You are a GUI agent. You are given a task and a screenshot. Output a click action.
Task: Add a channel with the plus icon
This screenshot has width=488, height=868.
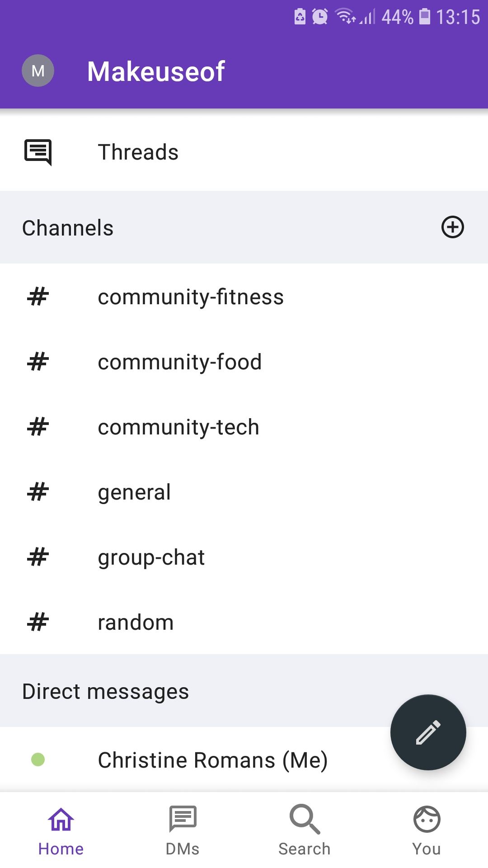452,227
